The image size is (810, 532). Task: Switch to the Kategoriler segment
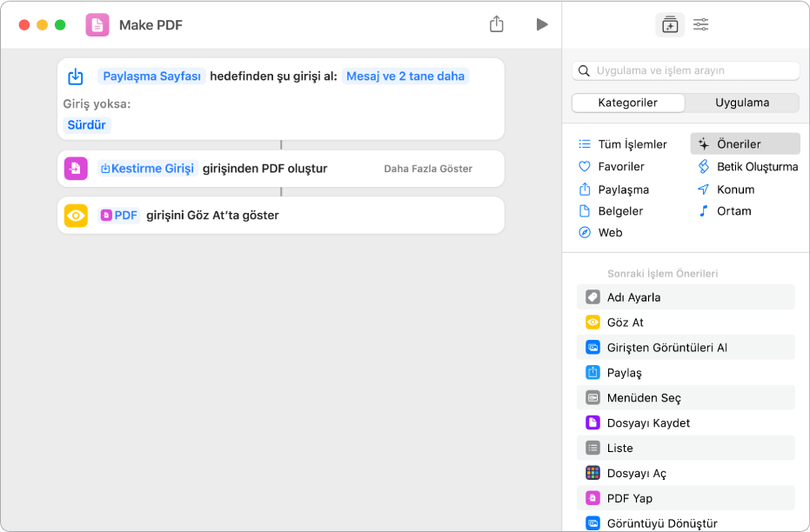click(628, 103)
